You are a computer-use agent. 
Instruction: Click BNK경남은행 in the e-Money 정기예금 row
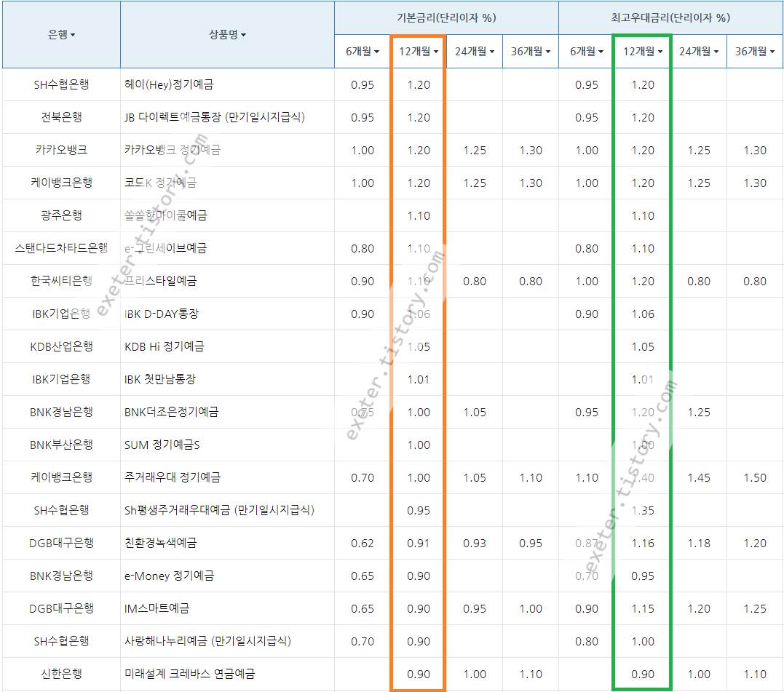[61, 576]
